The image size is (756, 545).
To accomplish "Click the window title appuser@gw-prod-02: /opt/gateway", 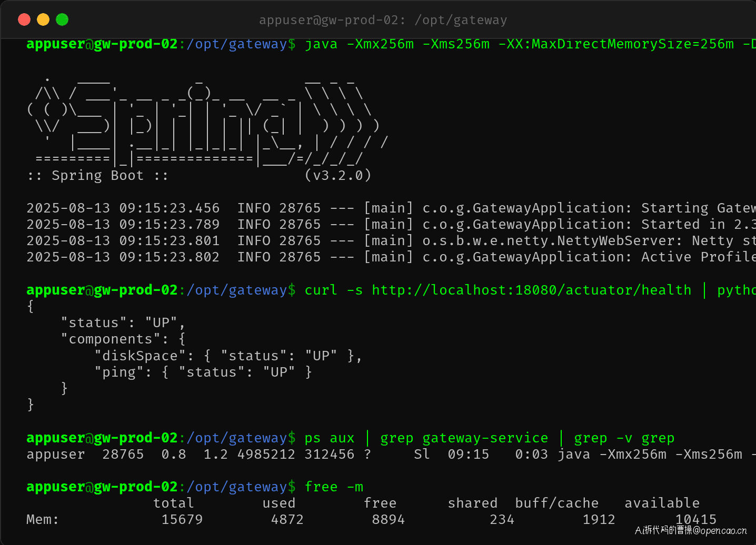I will point(383,20).
